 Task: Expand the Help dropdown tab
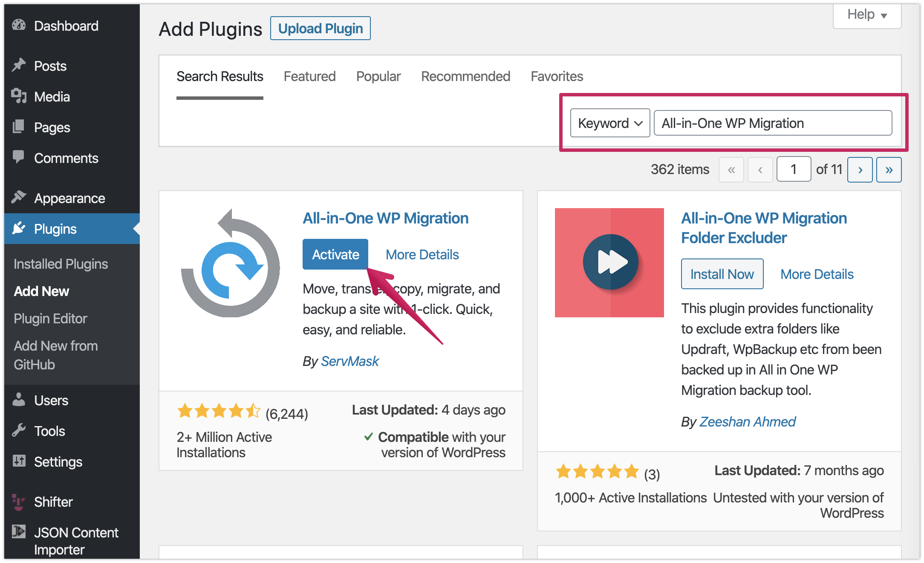(867, 15)
